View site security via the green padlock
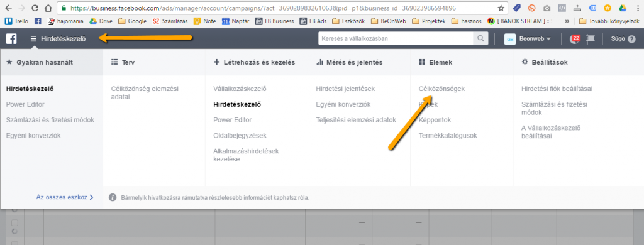Image resolution: width=644 pixels, height=245 pixels. 63,8
